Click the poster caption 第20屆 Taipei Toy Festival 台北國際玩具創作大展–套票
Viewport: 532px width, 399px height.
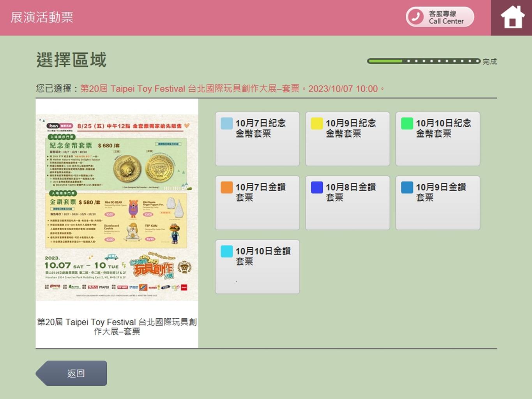point(117,327)
